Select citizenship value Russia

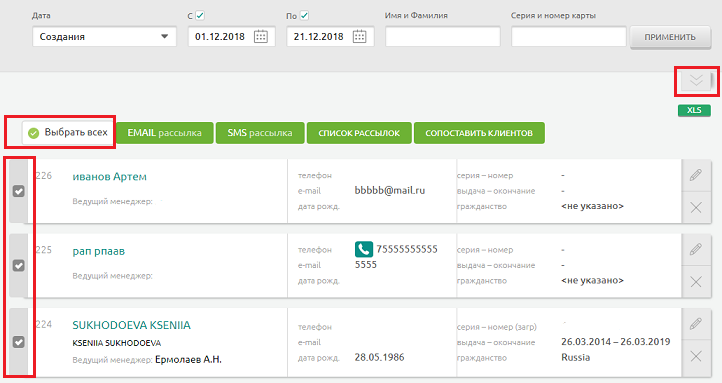[576, 358]
